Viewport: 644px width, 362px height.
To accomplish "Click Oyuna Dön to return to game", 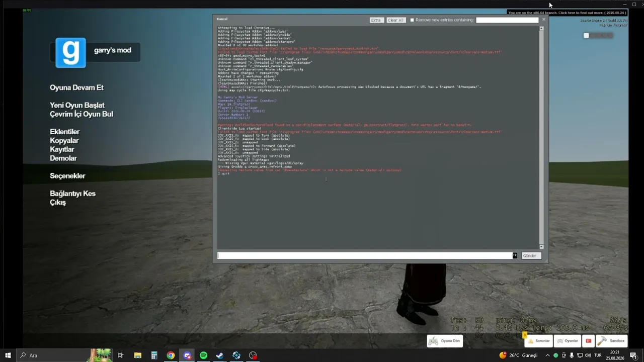I will pos(445,341).
